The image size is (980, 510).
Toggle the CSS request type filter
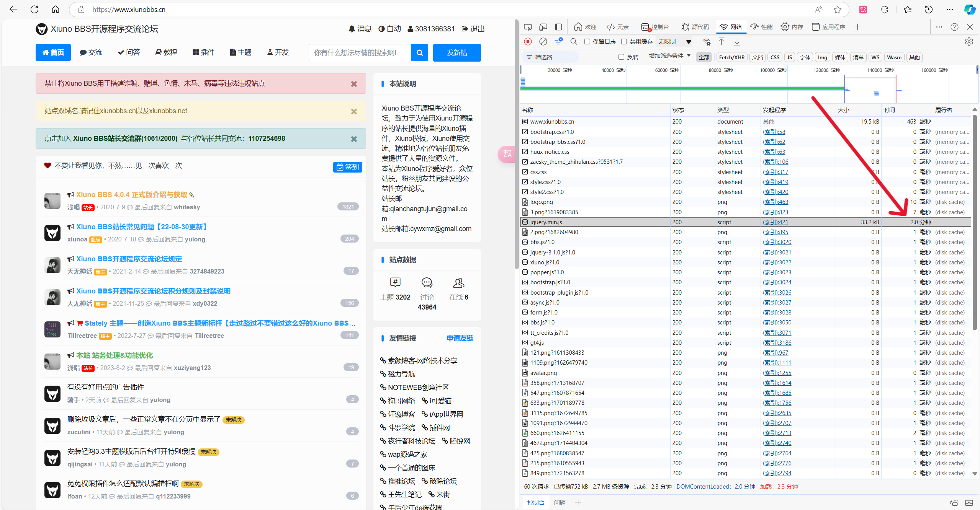point(775,57)
